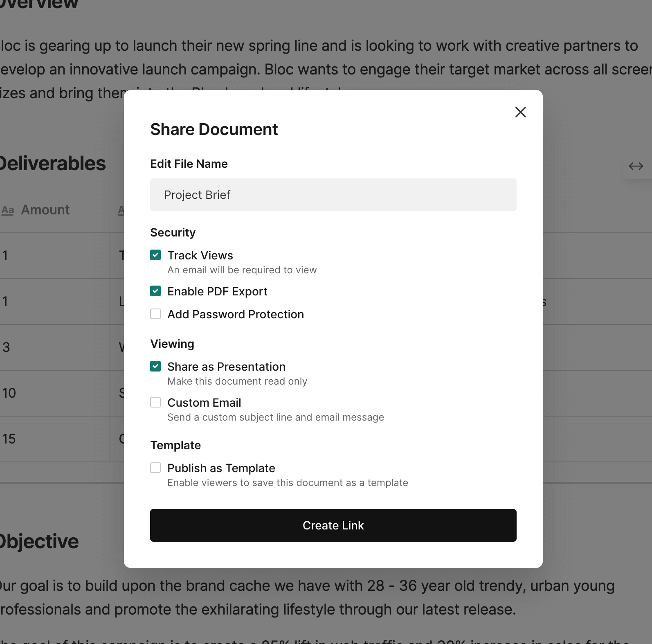
Task: Uncheck the Track Views checkbox
Action: coord(155,255)
